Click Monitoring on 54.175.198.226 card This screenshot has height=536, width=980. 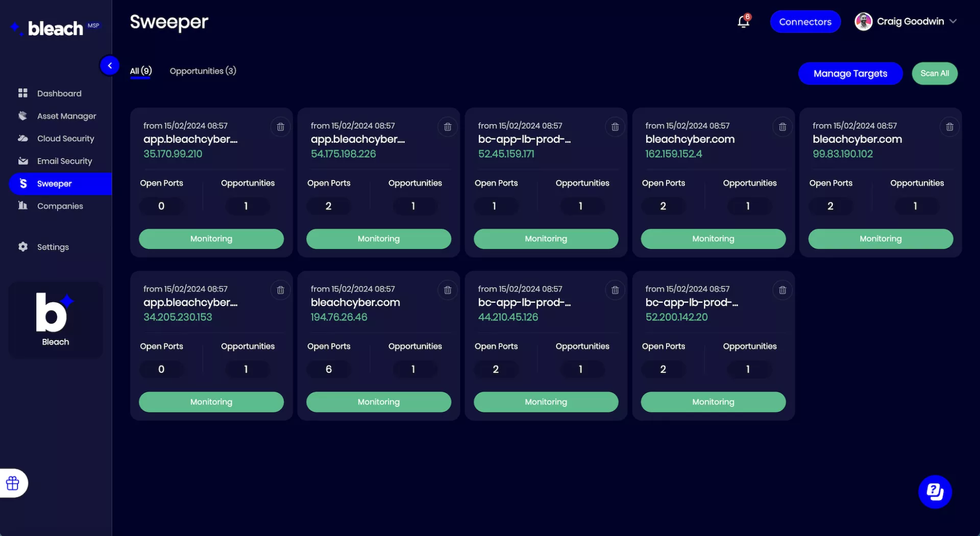(x=378, y=238)
